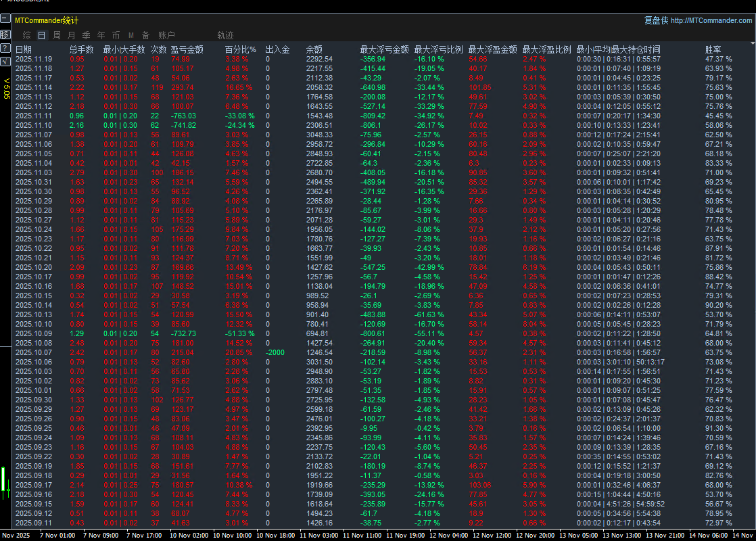The image size is (756, 541).
Task: Click the 16.65 % percentage on 2025.11.14
Action: pos(239,87)
